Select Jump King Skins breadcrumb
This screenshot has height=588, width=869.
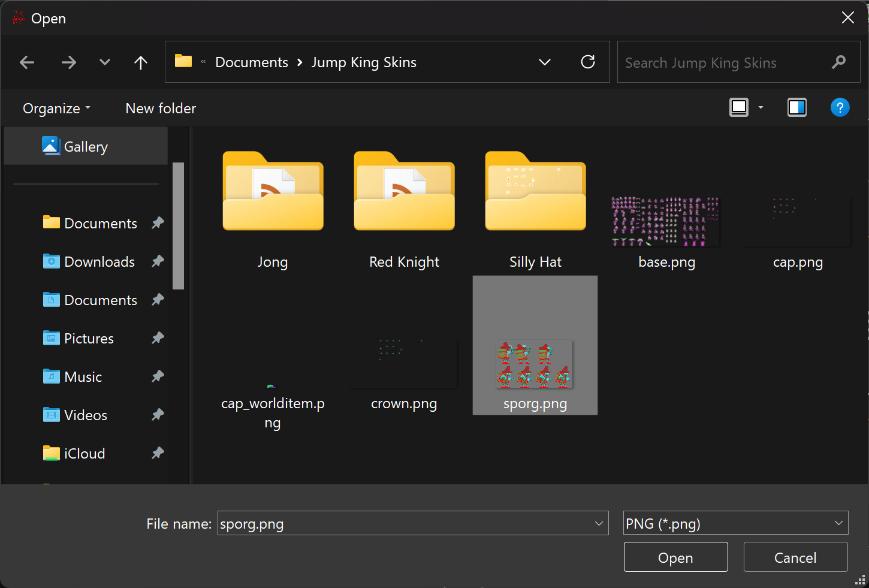(364, 62)
